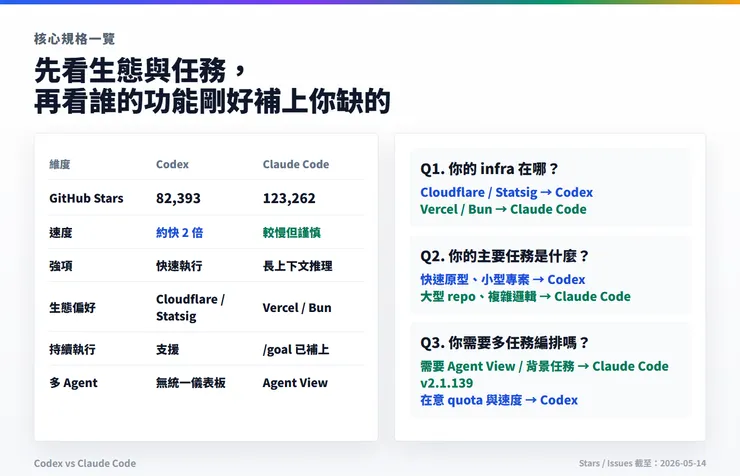
Task: Click the '持續執行' row label
Action: [72, 350]
